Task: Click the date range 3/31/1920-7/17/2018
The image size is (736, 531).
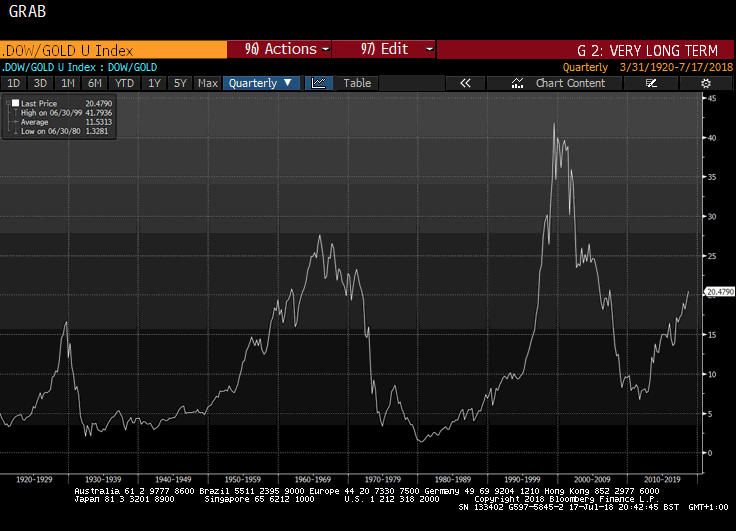Action: point(674,67)
